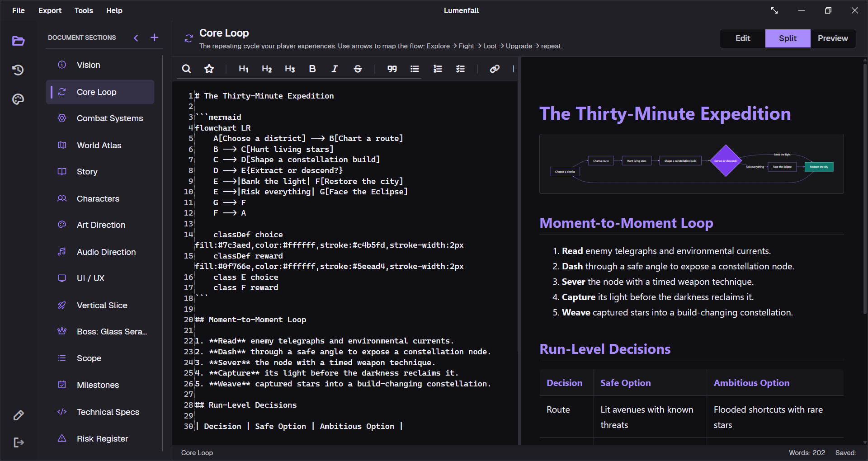Image resolution: width=868 pixels, height=461 pixels.
Task: Collapse the Document Sections panel with chevron
Action: click(x=136, y=38)
